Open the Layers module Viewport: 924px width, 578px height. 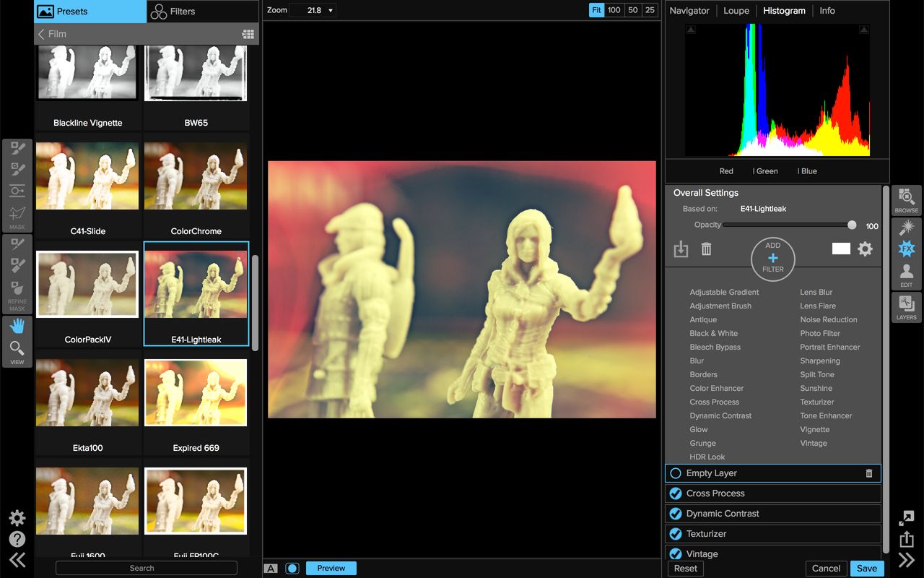pos(907,307)
